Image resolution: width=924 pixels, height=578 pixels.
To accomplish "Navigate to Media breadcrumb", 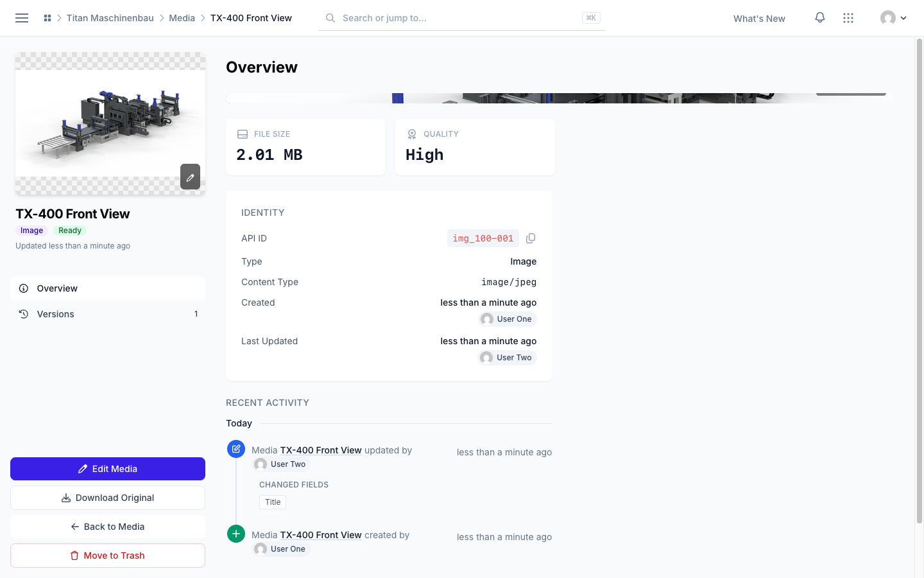I will point(182,18).
